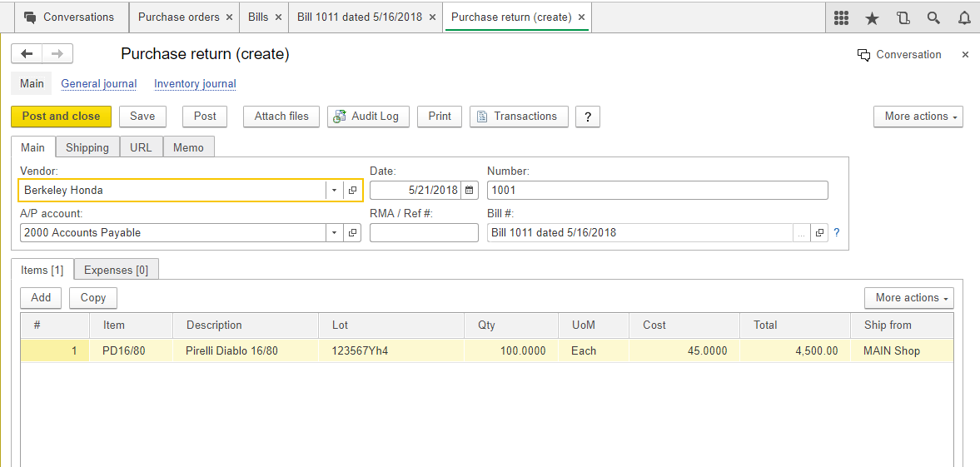Click the Number field 1001

click(658, 190)
